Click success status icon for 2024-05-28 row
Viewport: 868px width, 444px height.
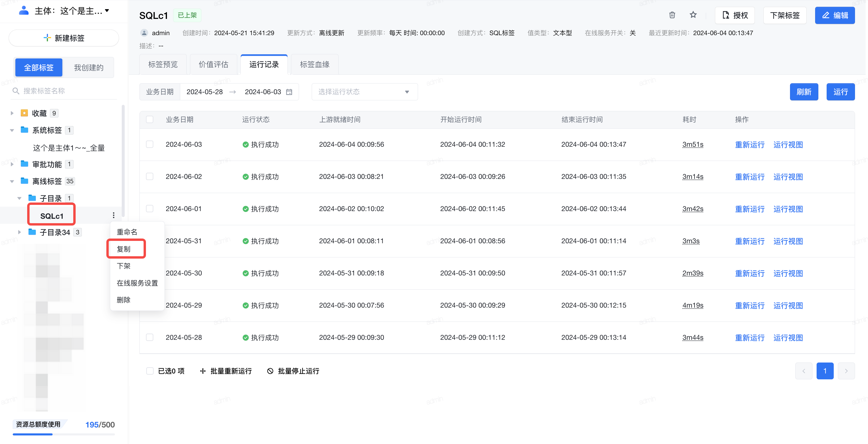(x=246, y=338)
